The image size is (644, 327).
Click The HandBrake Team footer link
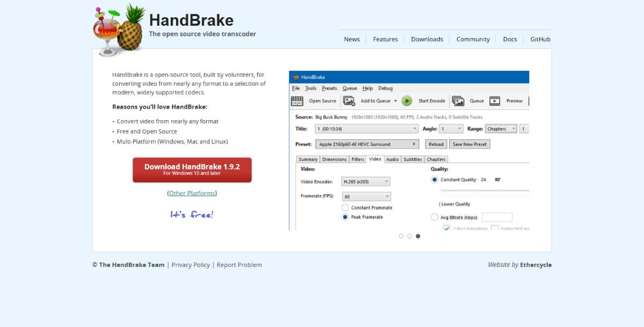click(x=132, y=265)
